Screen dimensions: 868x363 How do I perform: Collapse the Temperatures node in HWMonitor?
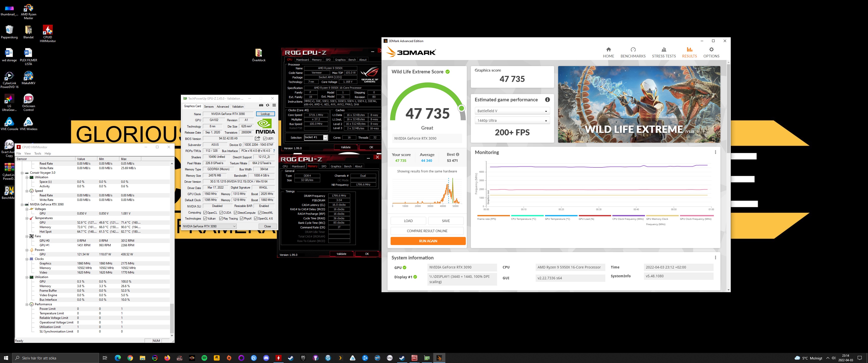pyautogui.click(x=27, y=218)
